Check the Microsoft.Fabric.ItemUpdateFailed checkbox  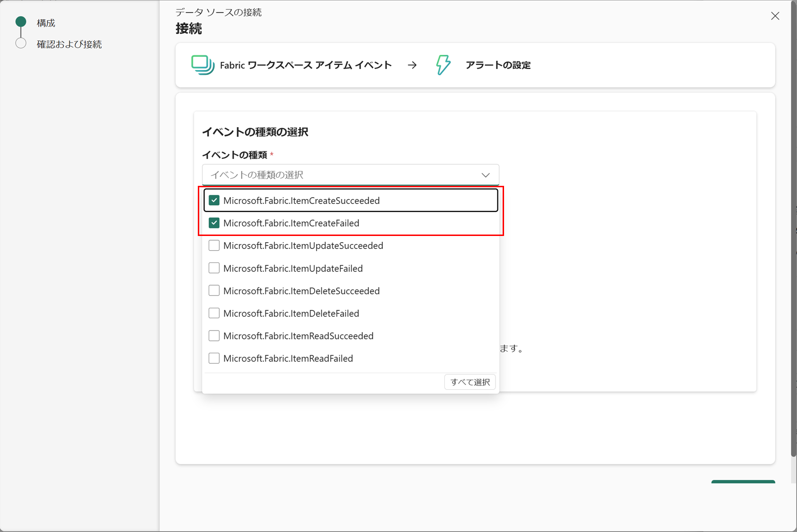(x=214, y=268)
